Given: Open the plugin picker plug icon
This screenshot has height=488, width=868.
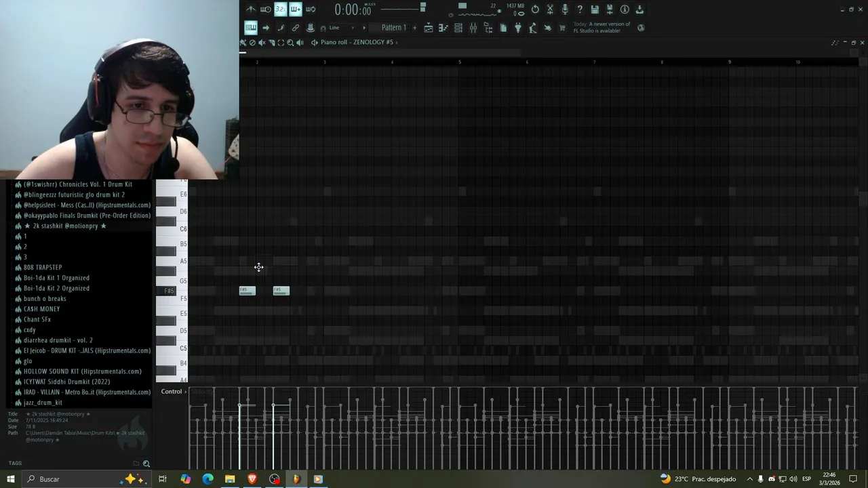Looking at the screenshot, I should point(517,28).
